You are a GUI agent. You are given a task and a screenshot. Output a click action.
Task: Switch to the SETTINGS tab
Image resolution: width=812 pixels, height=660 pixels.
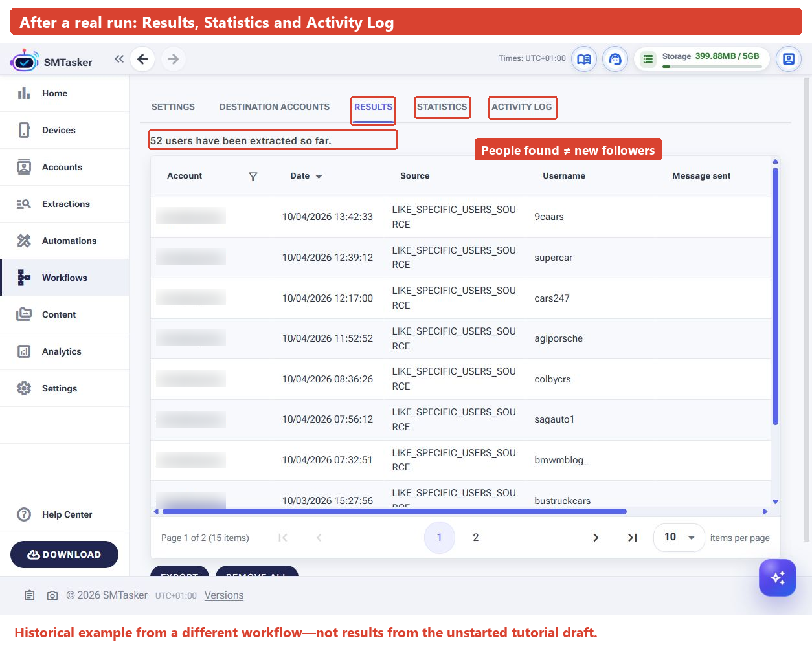click(173, 107)
